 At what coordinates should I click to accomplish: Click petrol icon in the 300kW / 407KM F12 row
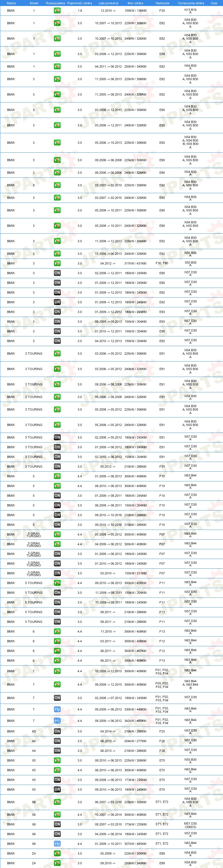click(57, 651)
